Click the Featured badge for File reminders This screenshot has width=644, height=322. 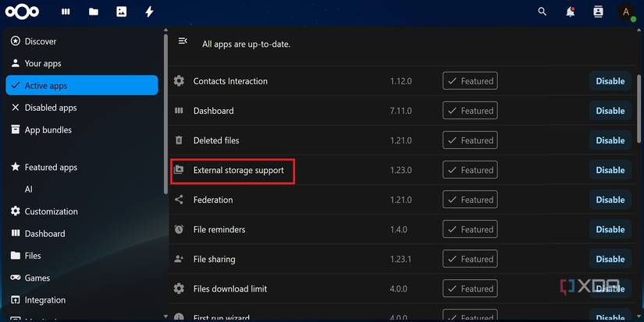pyautogui.click(x=470, y=229)
